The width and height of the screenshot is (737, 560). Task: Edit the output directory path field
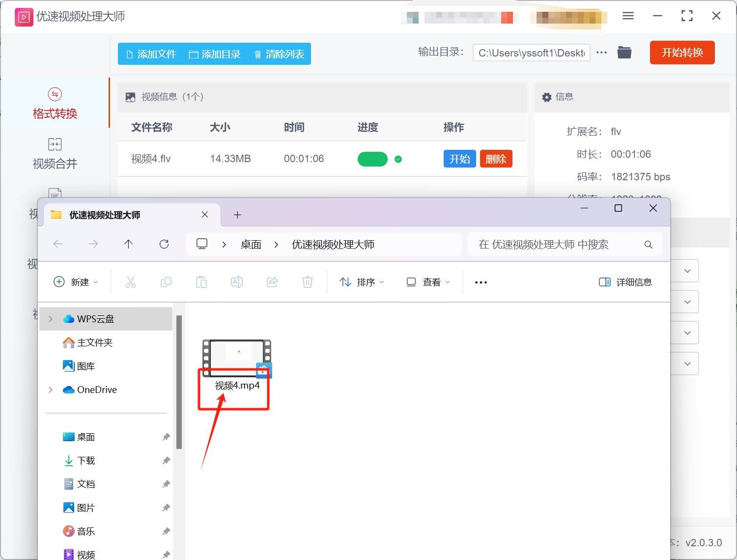(531, 53)
